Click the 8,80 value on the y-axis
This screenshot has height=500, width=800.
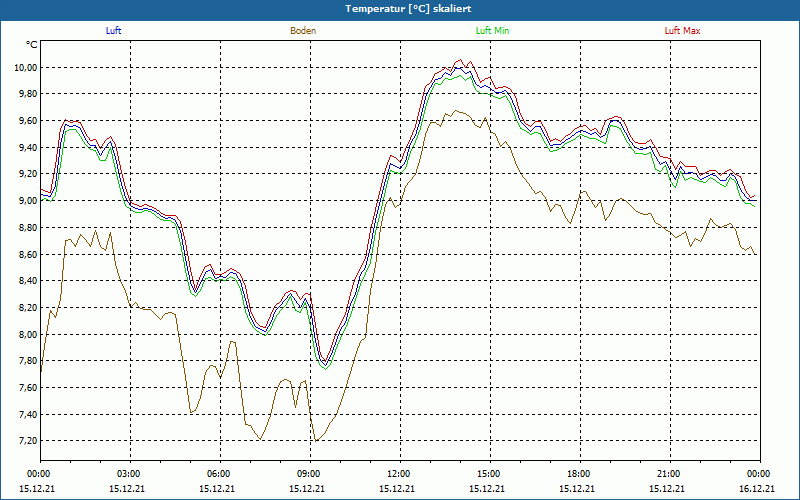tap(28, 228)
